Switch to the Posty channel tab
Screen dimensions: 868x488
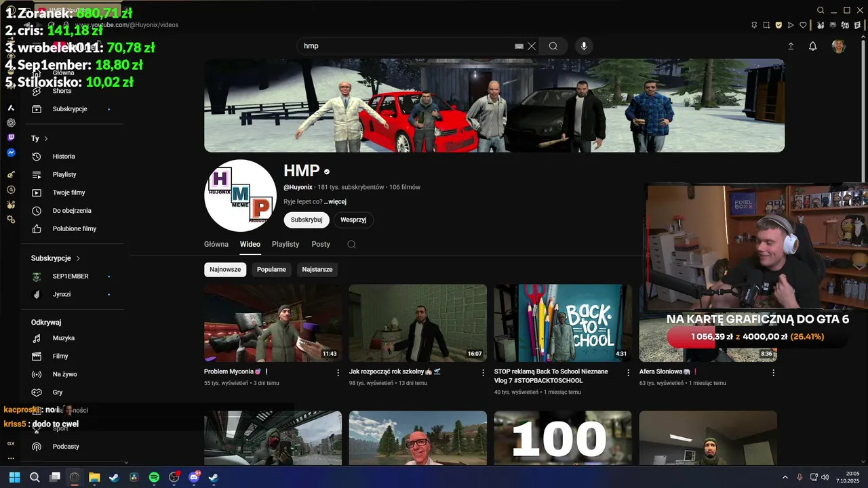click(x=321, y=244)
